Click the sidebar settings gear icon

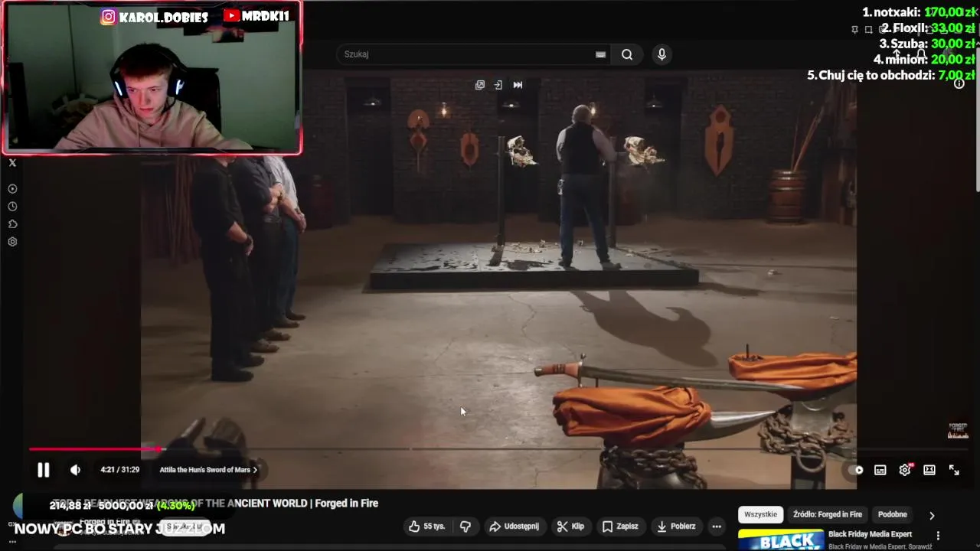pyautogui.click(x=12, y=242)
